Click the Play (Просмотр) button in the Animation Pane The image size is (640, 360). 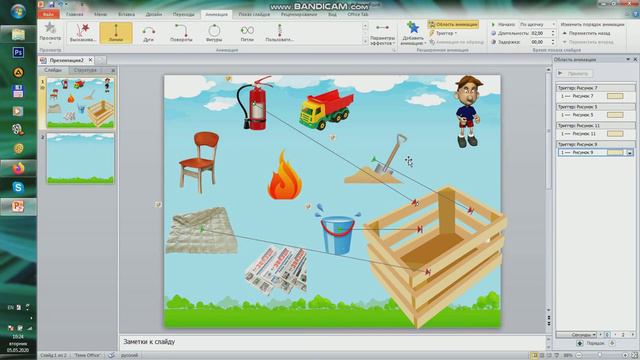click(575, 73)
